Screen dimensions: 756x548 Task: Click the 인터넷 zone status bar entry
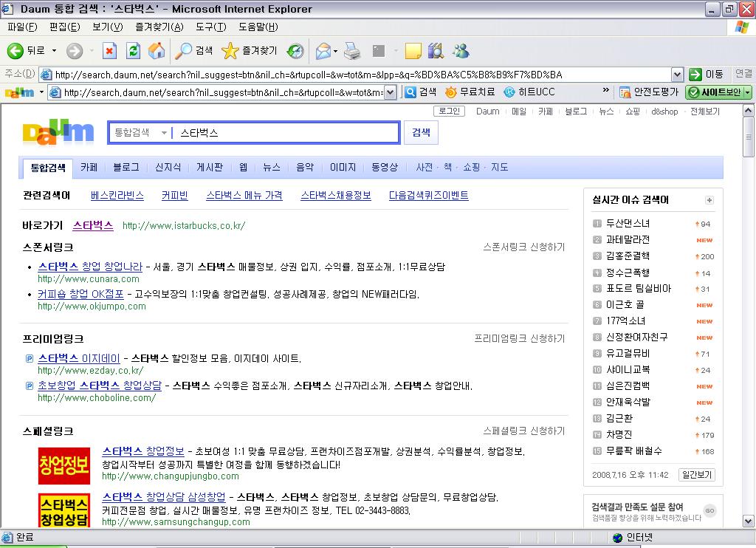click(633, 538)
